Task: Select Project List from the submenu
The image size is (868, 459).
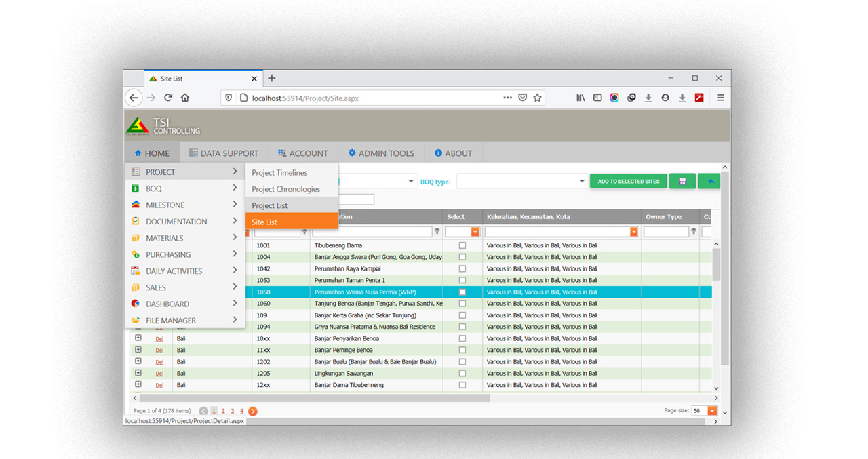Action: click(x=270, y=205)
